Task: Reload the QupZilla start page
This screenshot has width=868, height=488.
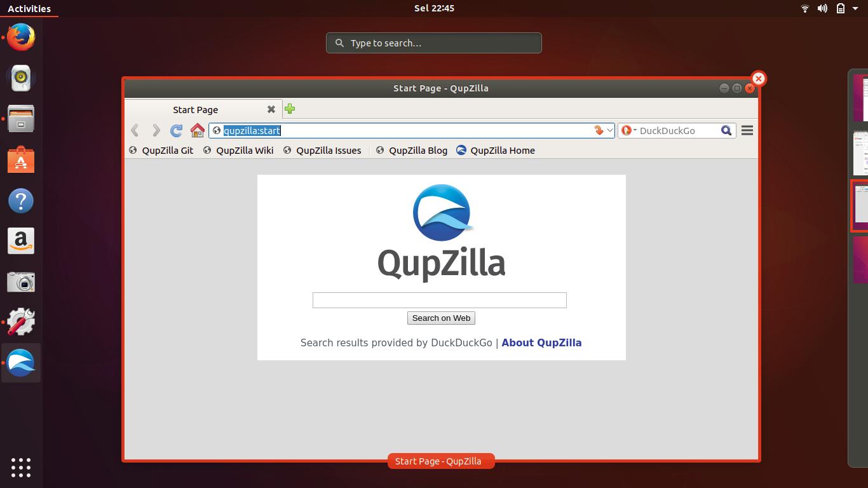Action: click(x=177, y=130)
